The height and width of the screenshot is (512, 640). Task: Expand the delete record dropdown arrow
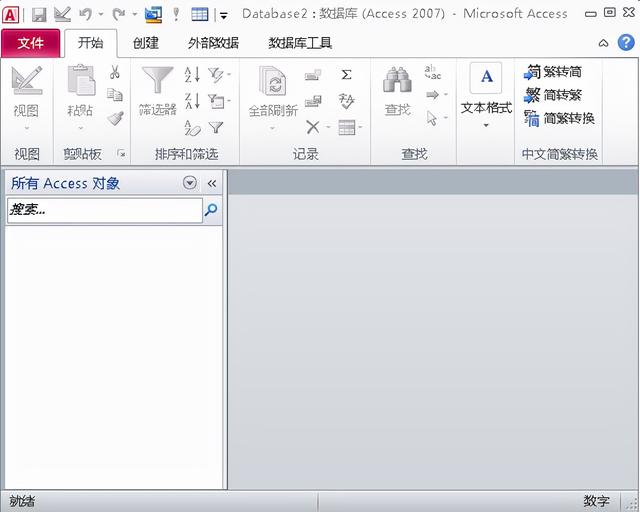pos(328,127)
